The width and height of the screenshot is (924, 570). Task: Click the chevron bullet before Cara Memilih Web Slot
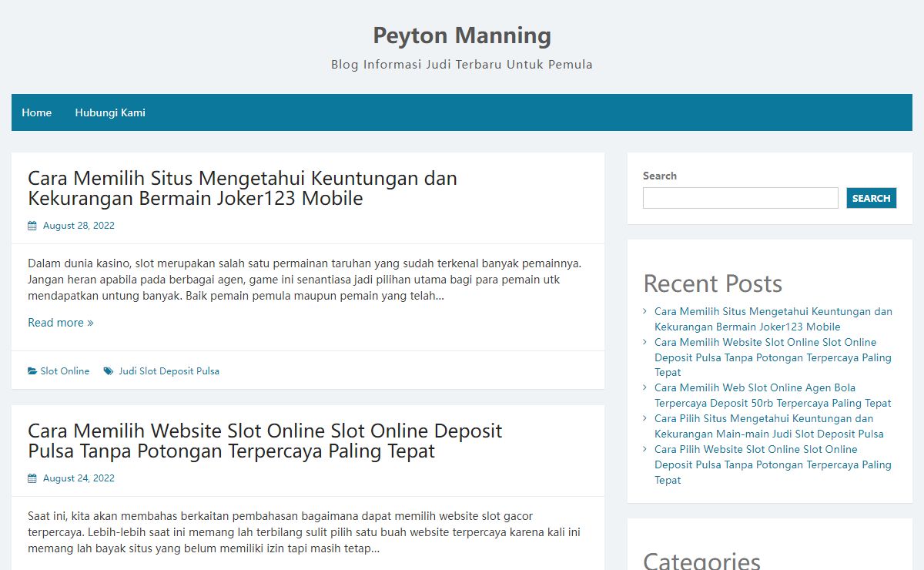(645, 387)
